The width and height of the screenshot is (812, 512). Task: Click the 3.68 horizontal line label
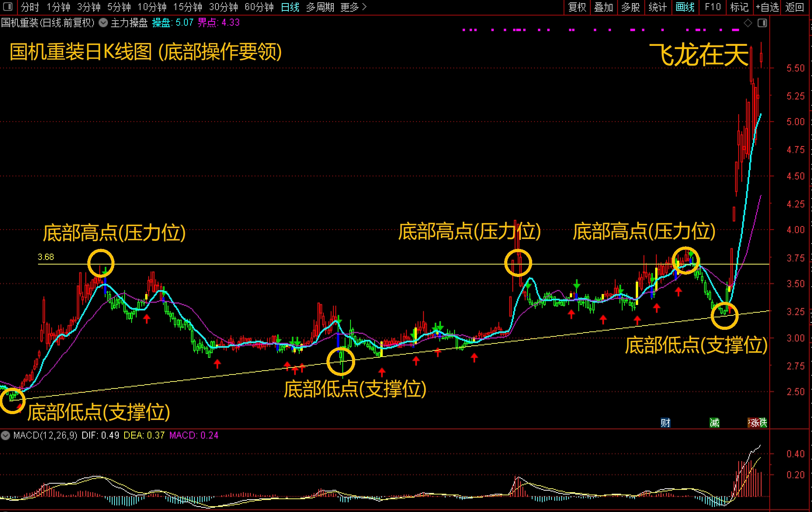tap(46, 257)
